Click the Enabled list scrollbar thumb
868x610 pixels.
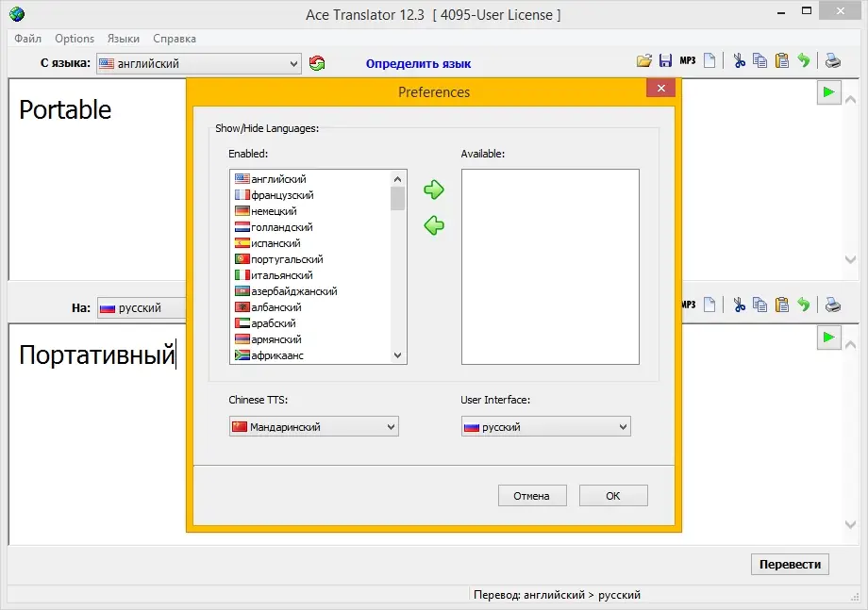(x=397, y=199)
